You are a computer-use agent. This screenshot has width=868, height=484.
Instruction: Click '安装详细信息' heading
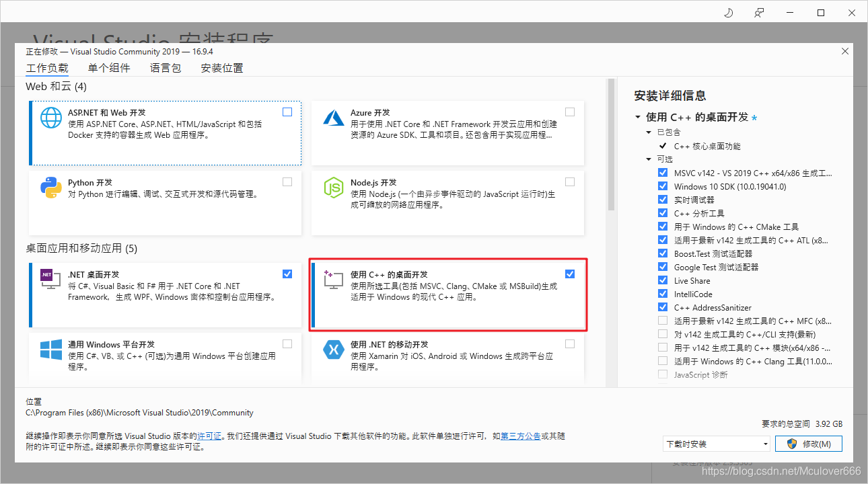[x=670, y=95]
